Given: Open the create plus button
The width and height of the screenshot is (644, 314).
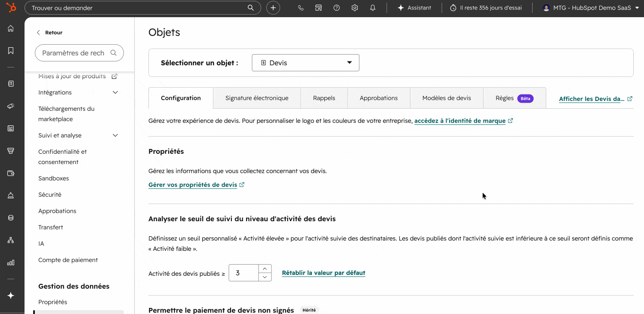Looking at the screenshot, I should (x=273, y=8).
